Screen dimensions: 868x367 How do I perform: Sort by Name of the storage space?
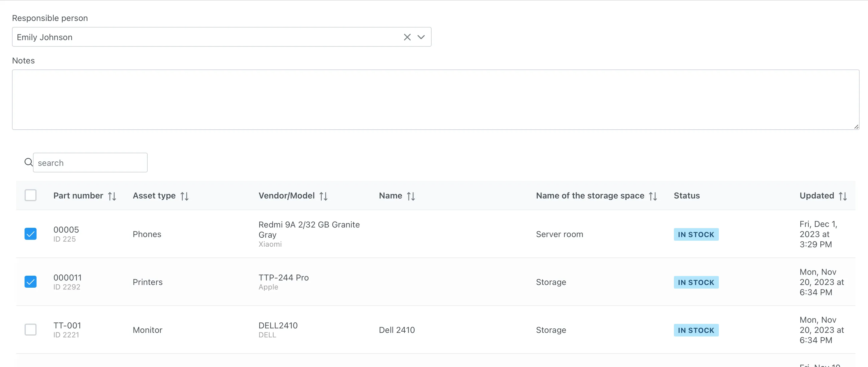(x=653, y=196)
